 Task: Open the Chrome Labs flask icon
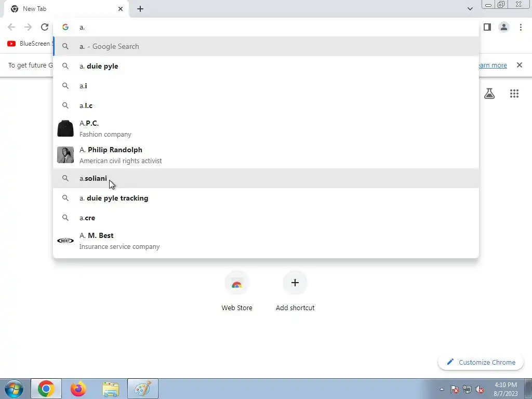click(489, 94)
